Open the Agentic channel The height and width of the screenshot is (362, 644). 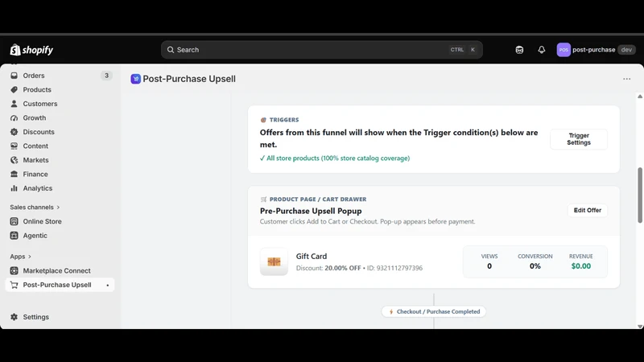35,236
